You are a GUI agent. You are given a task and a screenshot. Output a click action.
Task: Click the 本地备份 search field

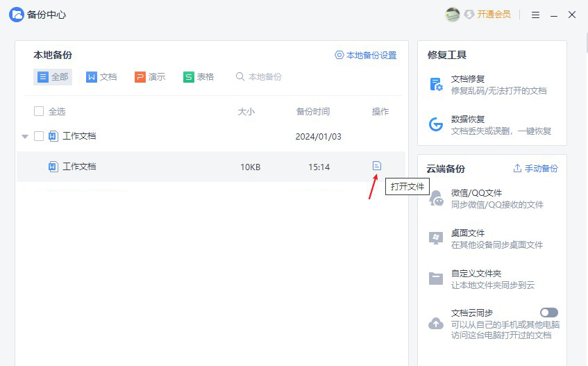pos(264,77)
